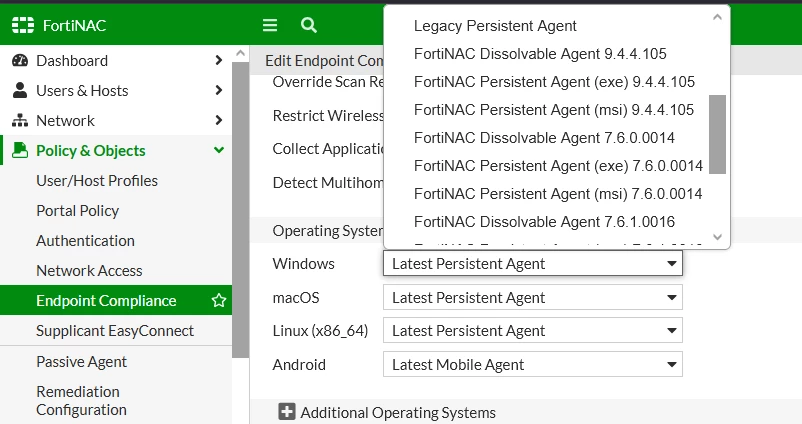Collapse the Policy & Objects chevron
This screenshot has width=802, height=424.
point(218,150)
